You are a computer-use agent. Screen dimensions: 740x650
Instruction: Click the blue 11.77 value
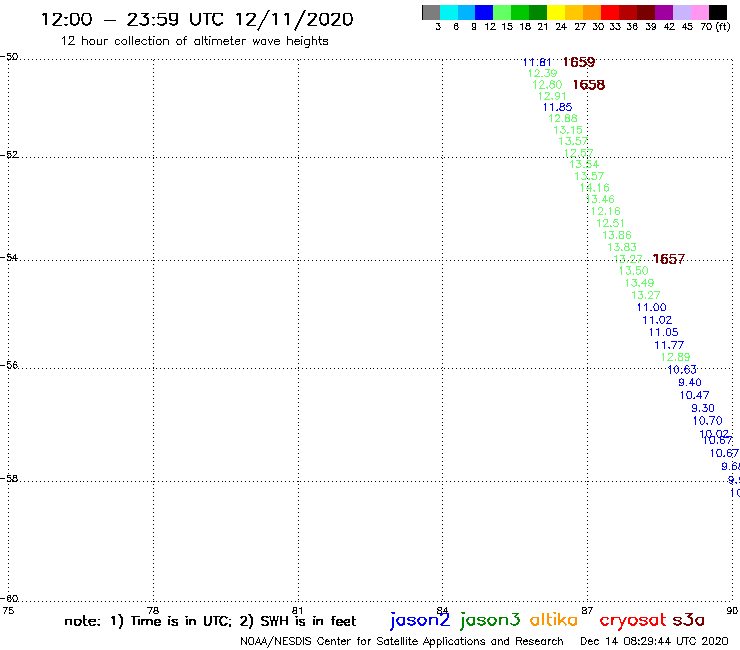[669, 346]
